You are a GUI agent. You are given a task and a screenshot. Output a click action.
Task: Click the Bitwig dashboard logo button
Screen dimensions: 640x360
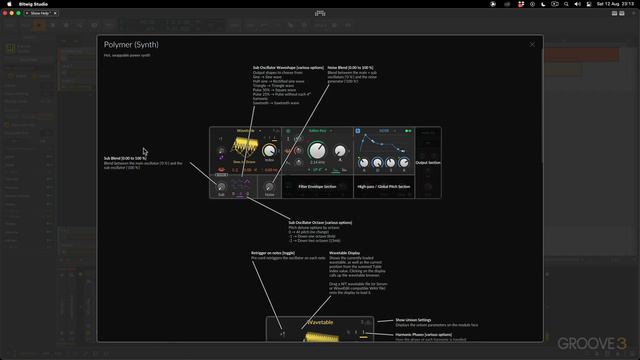click(x=320, y=13)
